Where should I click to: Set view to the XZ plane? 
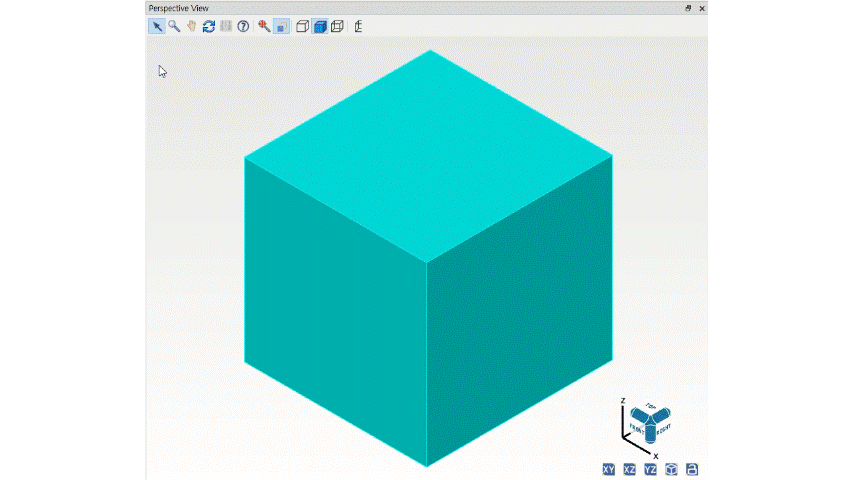629,469
